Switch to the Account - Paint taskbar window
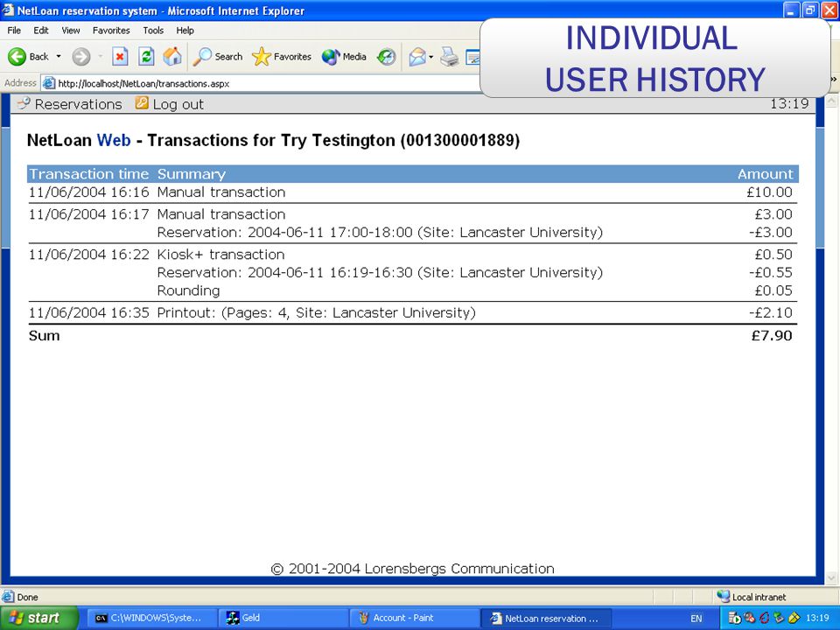Viewport: 840px width, 630px height. (415, 618)
